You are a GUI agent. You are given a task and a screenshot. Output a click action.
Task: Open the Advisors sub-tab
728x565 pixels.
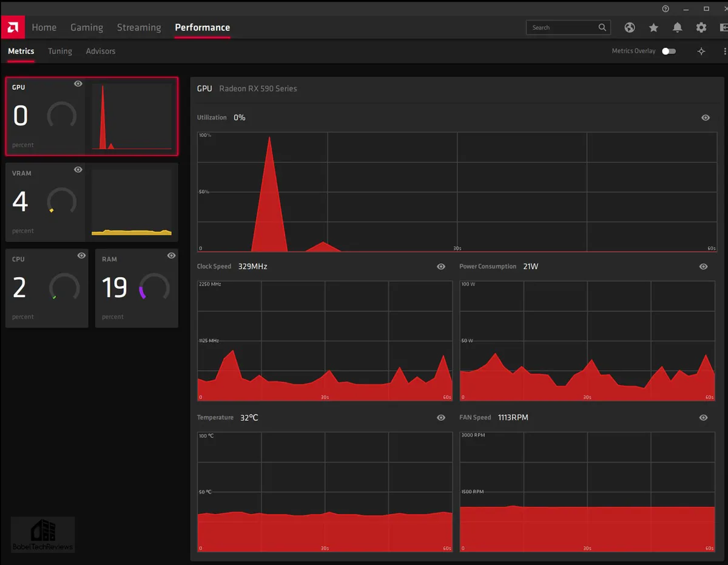tap(101, 52)
